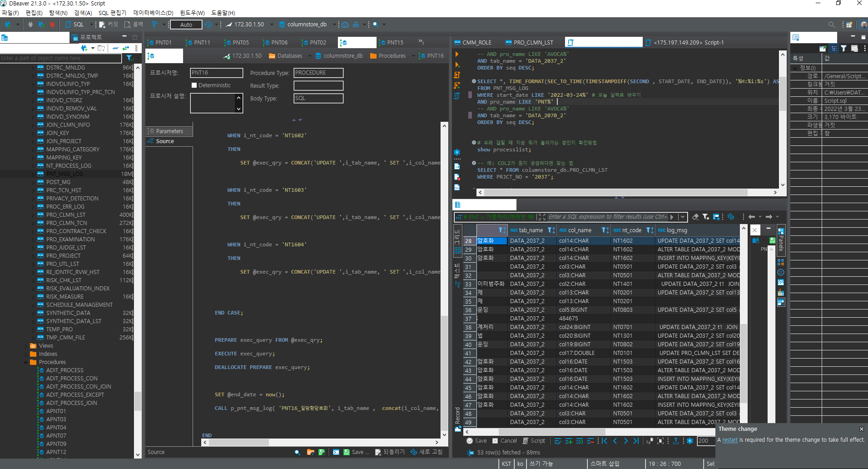Open the database dashboard gauge icon
The width and height of the screenshot is (868, 469).
click(345, 25)
